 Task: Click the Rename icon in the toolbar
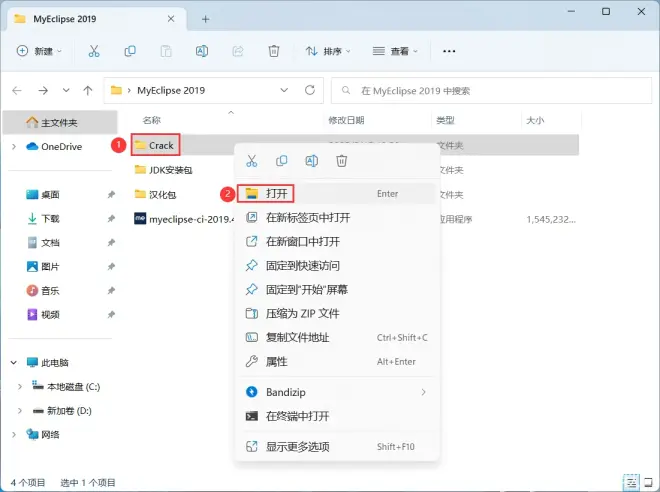coord(202,51)
